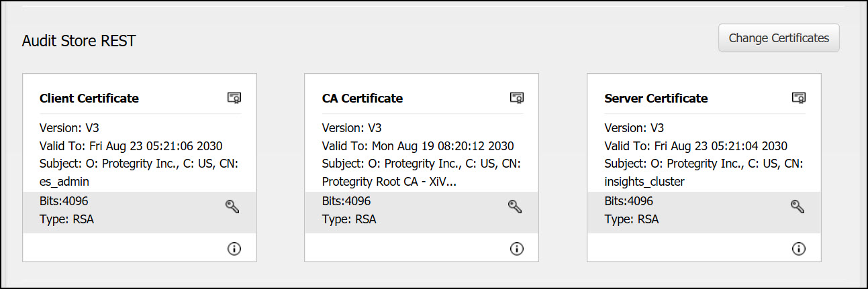The image size is (868, 289).
Task: Click the key icon in CA Certificate card
Action: [x=515, y=207]
